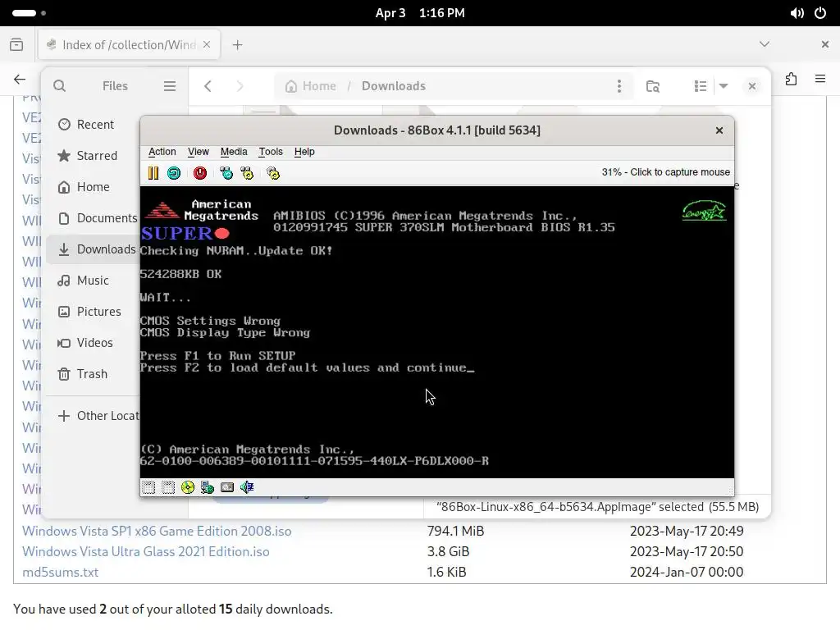The image size is (840, 630).
Task: Open Home in the Files sidebar
Action: tap(94, 186)
